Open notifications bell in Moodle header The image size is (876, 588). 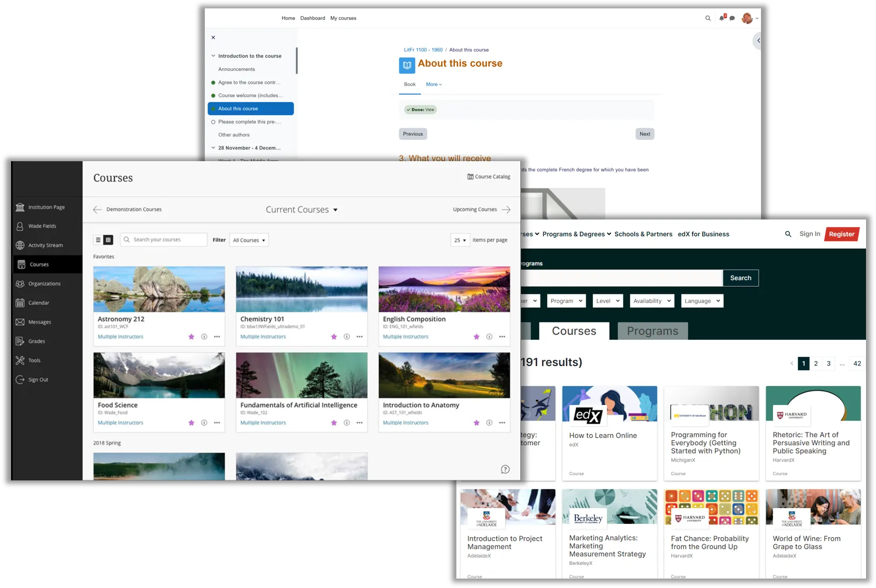tap(722, 18)
